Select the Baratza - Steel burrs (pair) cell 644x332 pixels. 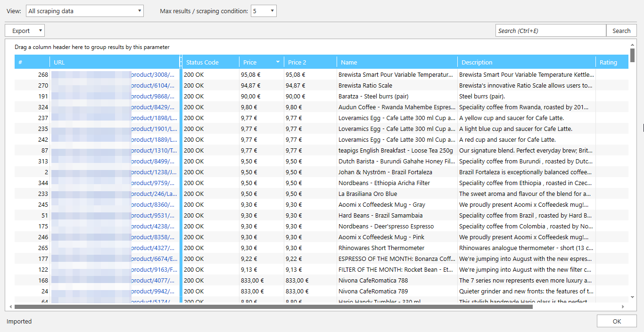[397, 96]
